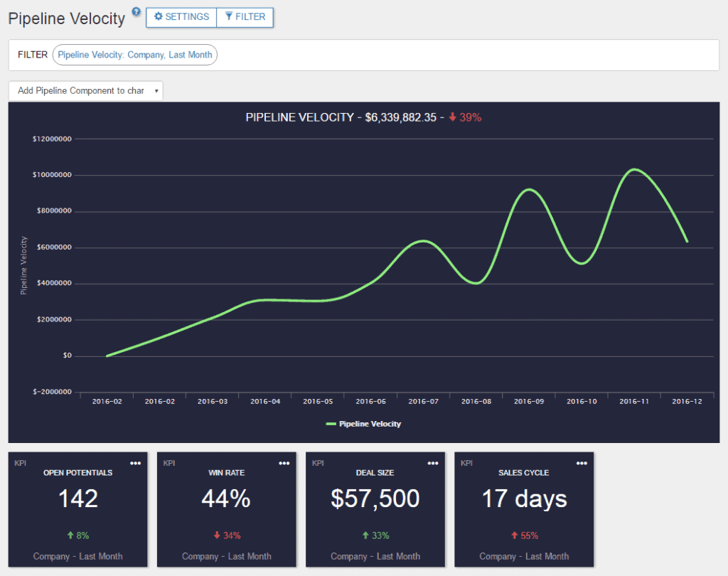Click the FILTER button beside Settings
Screen dimensions: 728x576
245,17
